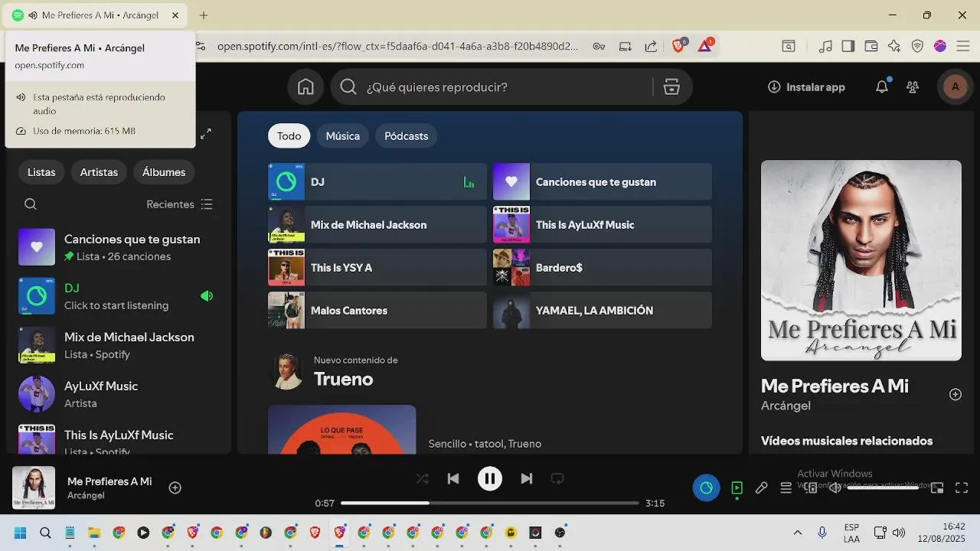
Task: Open Mix de Michael Jackson card in grid
Action: [377, 225]
